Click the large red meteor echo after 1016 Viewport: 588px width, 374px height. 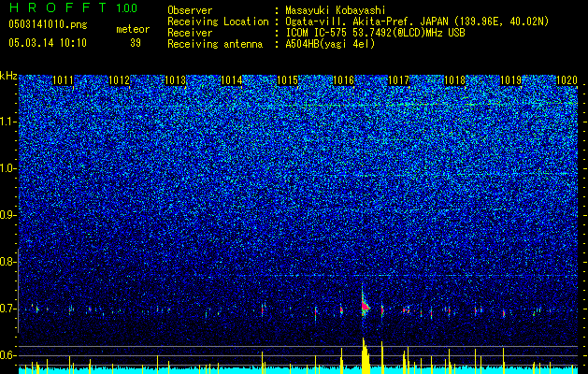pos(365,306)
